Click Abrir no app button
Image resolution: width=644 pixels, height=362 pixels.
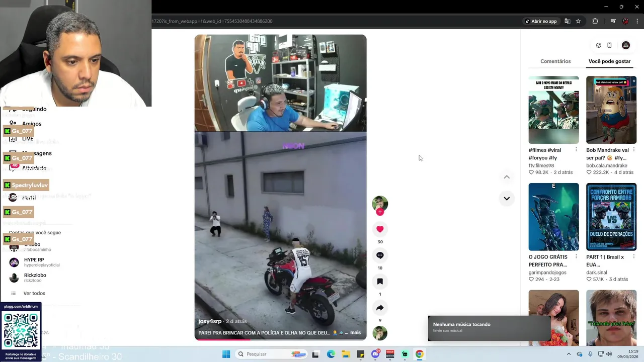click(541, 21)
